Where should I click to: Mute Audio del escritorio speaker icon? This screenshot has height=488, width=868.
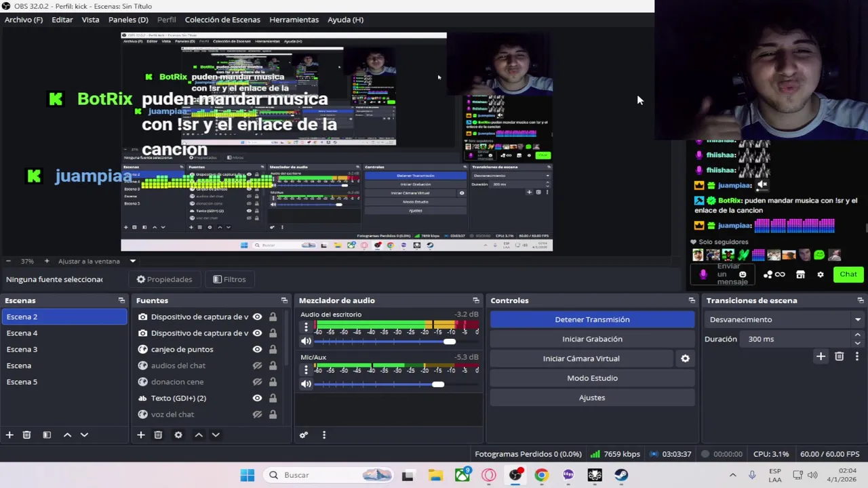point(306,341)
